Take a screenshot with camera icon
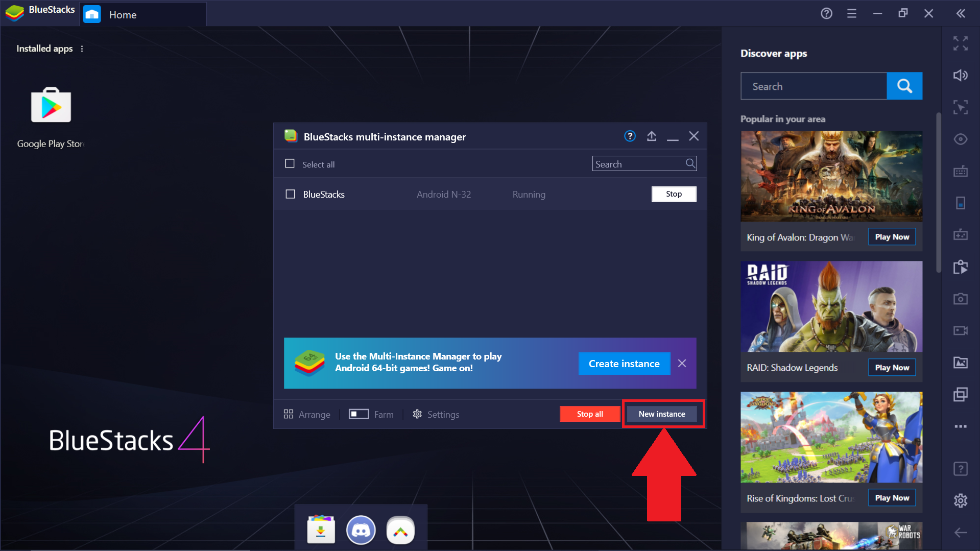The image size is (980, 551). (x=961, y=299)
